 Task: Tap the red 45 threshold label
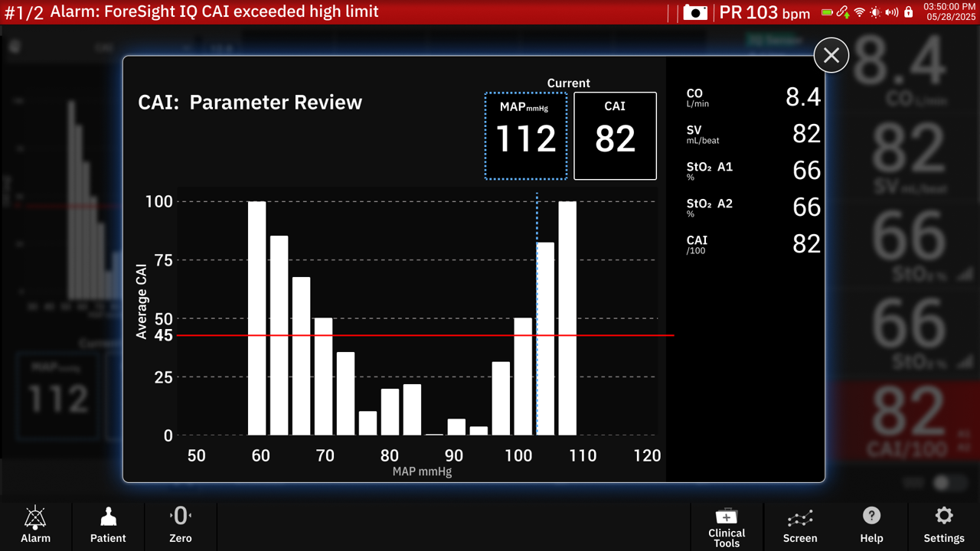tap(163, 335)
